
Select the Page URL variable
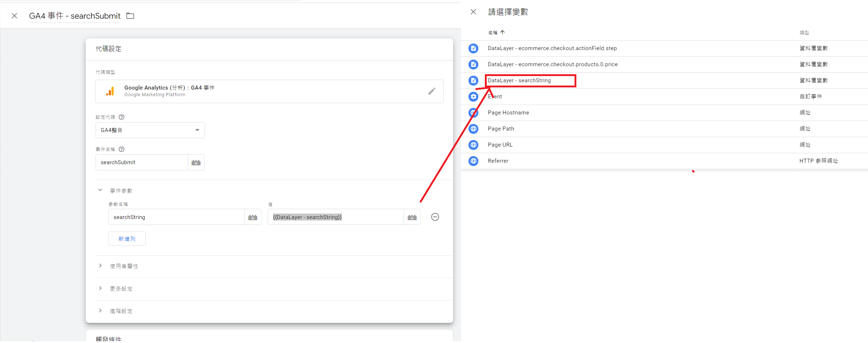[500, 145]
